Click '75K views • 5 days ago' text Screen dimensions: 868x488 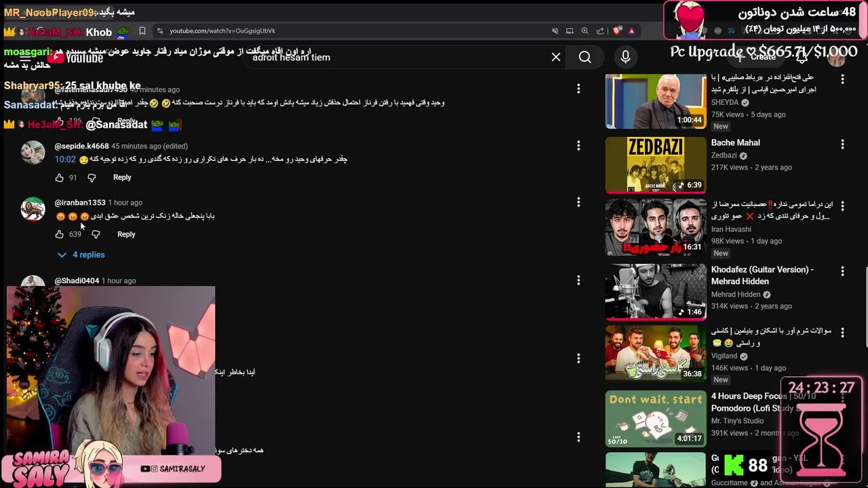(748, 115)
